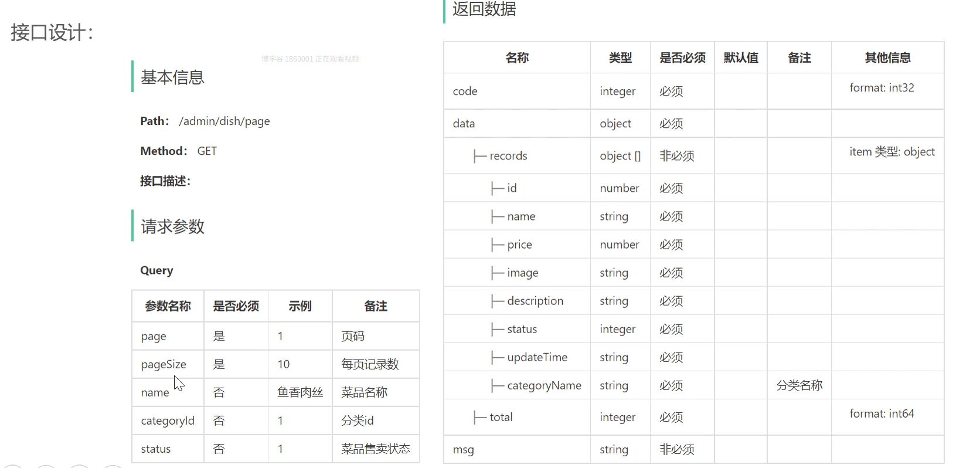Click the example value 10 for pageSize

(284, 364)
